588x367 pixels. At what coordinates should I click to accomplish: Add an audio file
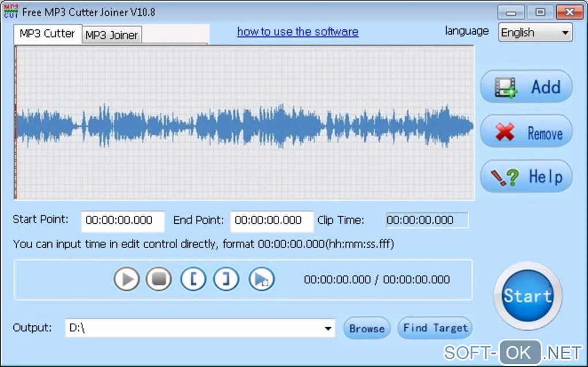[x=526, y=87]
